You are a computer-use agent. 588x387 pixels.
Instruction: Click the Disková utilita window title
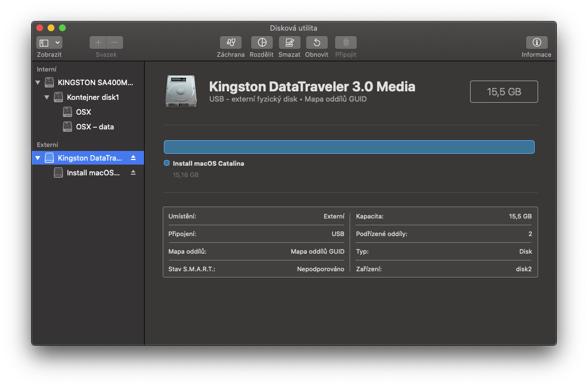pyautogui.click(x=294, y=28)
